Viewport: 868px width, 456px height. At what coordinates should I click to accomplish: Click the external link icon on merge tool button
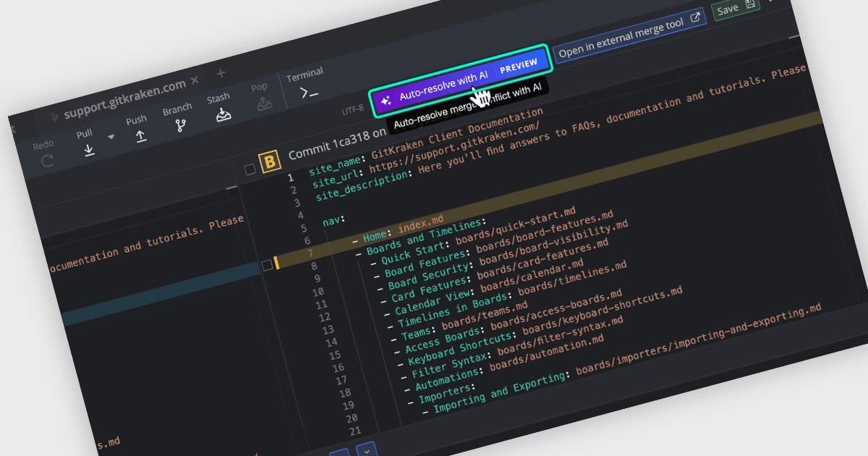[x=696, y=18]
